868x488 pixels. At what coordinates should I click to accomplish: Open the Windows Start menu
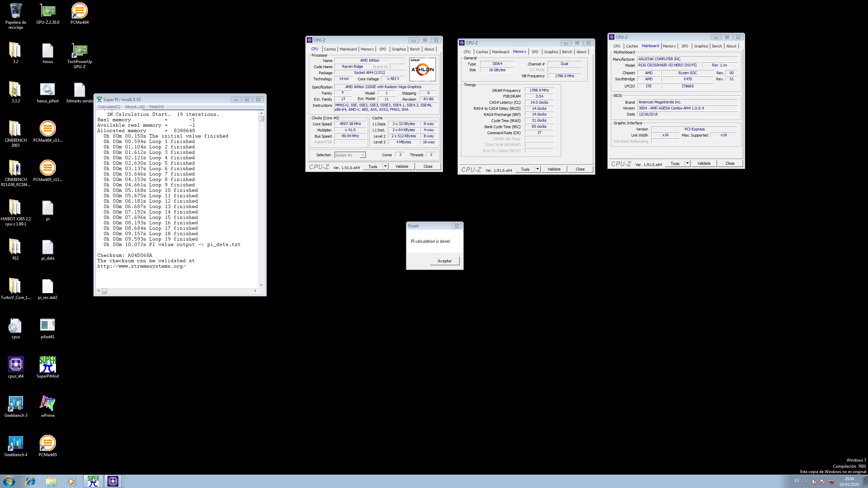point(9,481)
